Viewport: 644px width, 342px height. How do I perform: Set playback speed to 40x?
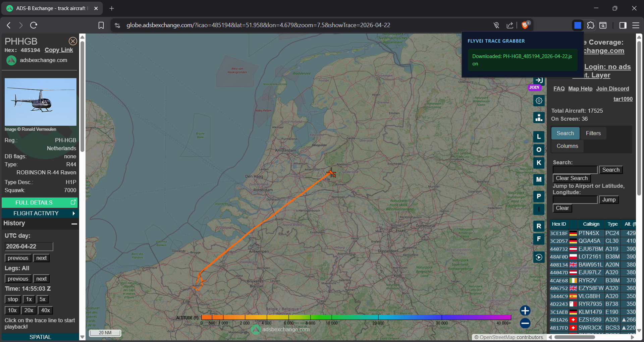(x=45, y=310)
